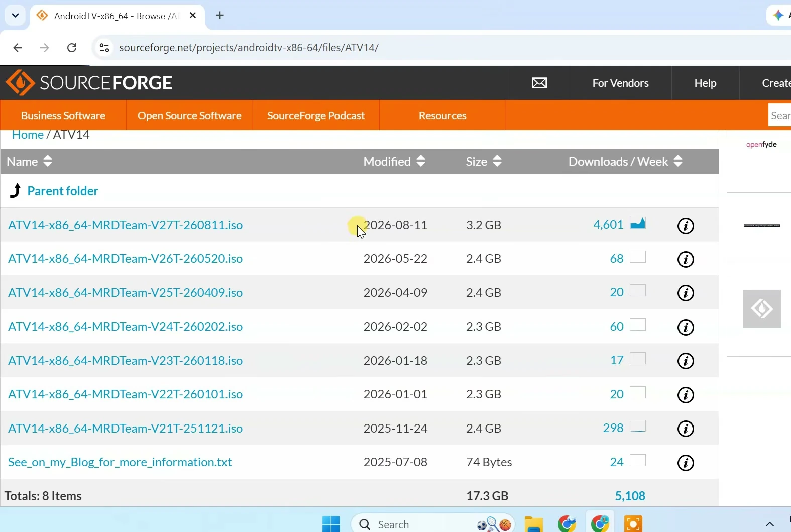This screenshot has width=791, height=532.
Task: Click the 17.3 GB total size
Action: 487,496
